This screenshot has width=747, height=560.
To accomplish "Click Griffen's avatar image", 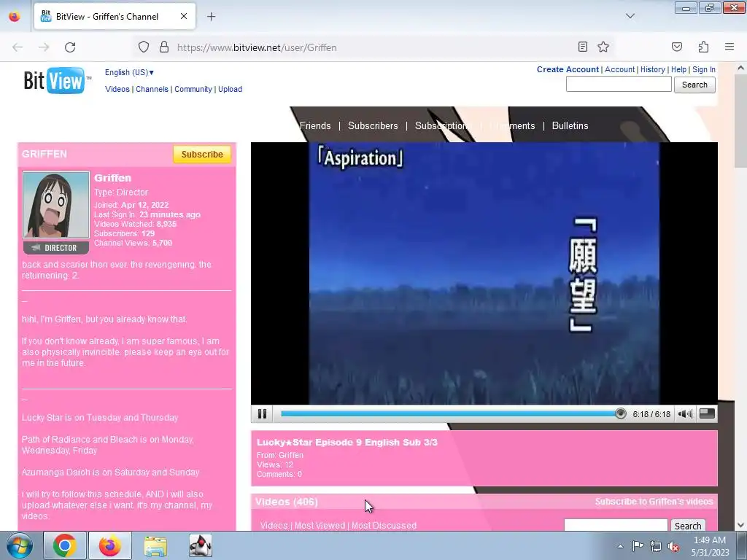I will point(56,205).
